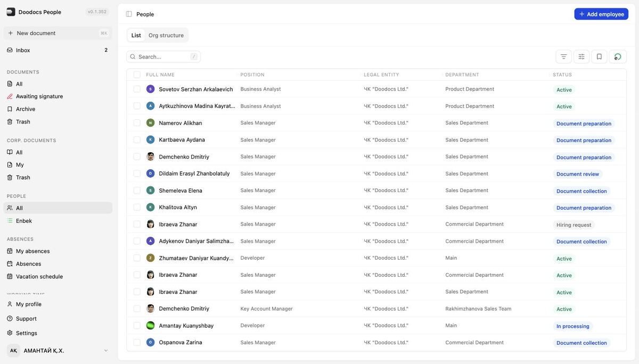Toggle the sidebar panel icon beside People
Viewport: 639px width, 364px height.
click(x=129, y=14)
